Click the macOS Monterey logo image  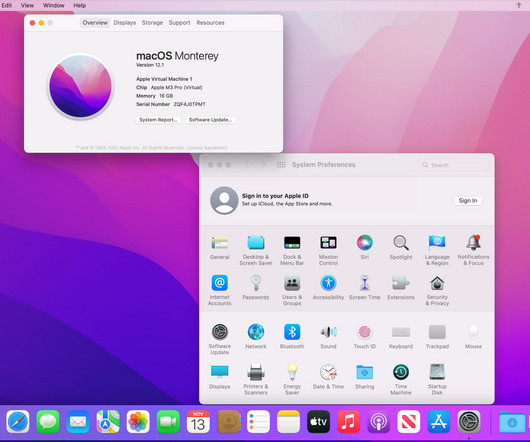[x=80, y=87]
